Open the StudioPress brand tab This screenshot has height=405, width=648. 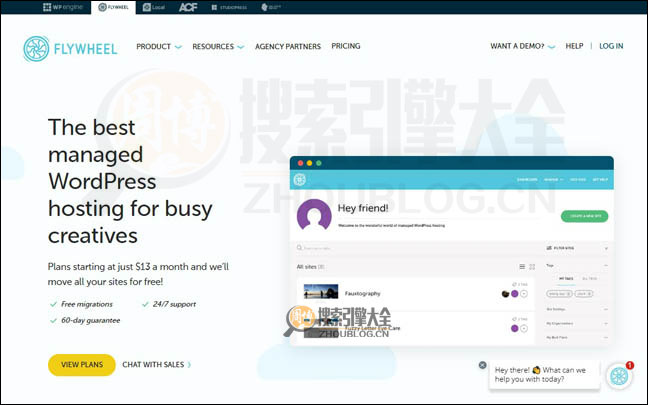click(229, 7)
